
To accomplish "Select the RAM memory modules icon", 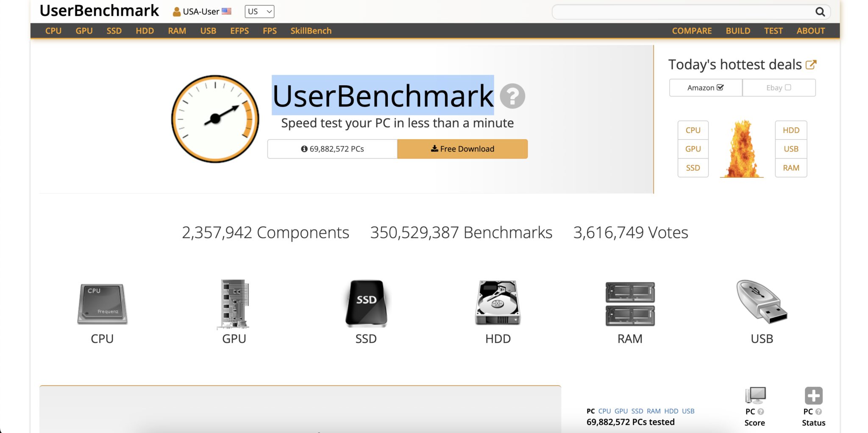I will [629, 303].
